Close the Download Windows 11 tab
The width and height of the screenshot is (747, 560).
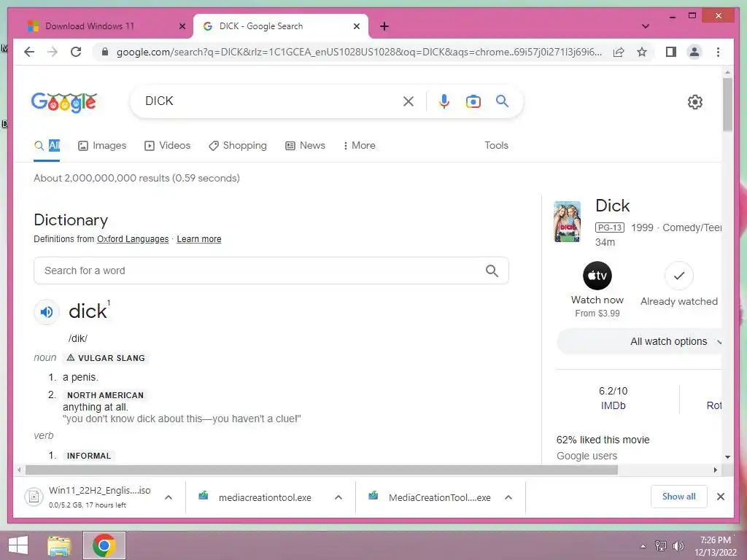182,26
